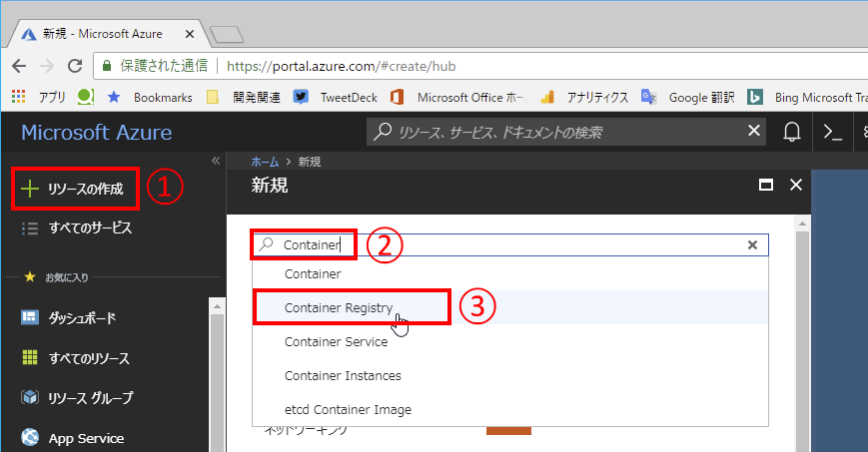Open すべてのサービス in the sidebar
Image resolution: width=868 pixels, height=452 pixels.
pos(90,227)
